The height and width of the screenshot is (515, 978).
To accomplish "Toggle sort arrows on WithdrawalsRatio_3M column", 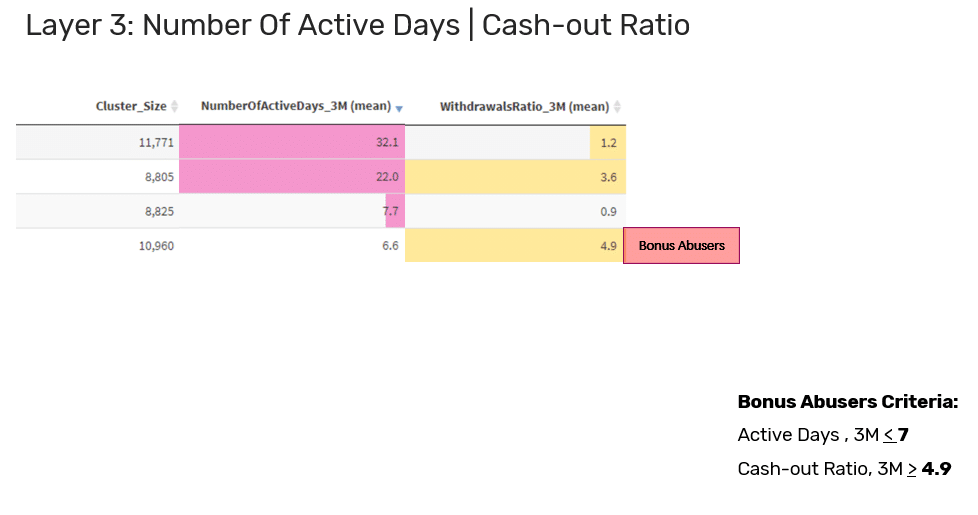I will click(x=617, y=107).
